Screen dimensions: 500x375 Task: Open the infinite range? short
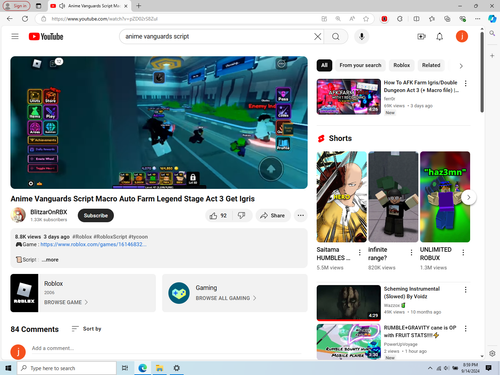pos(393,197)
